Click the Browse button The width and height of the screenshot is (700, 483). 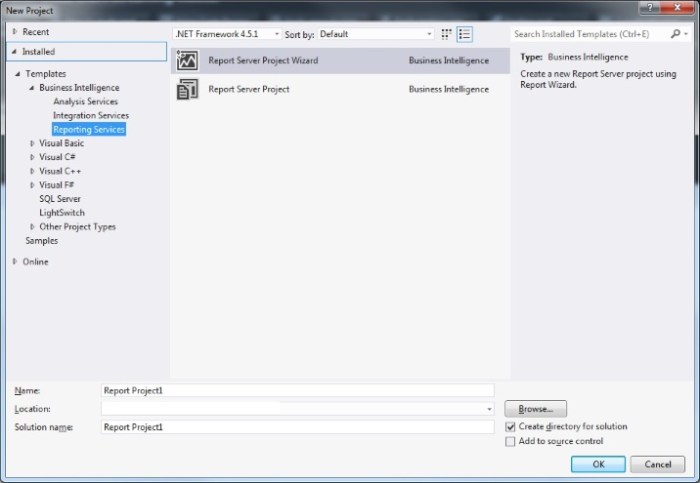click(x=535, y=409)
